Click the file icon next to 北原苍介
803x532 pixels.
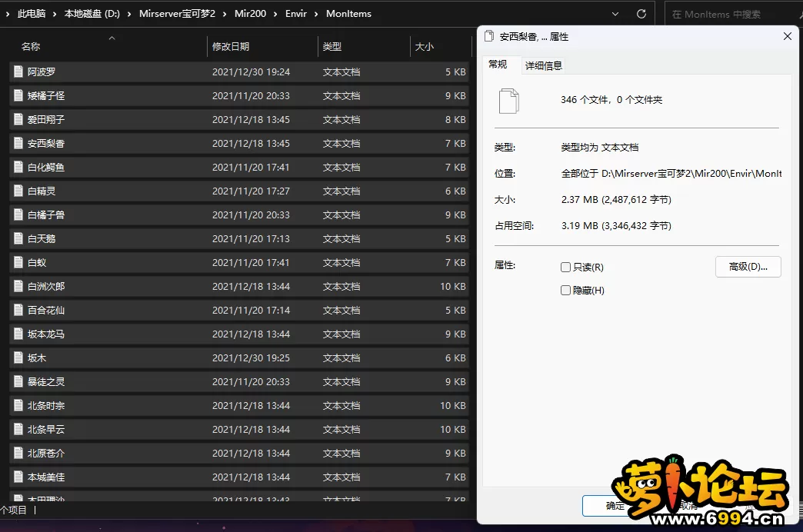[18, 453]
